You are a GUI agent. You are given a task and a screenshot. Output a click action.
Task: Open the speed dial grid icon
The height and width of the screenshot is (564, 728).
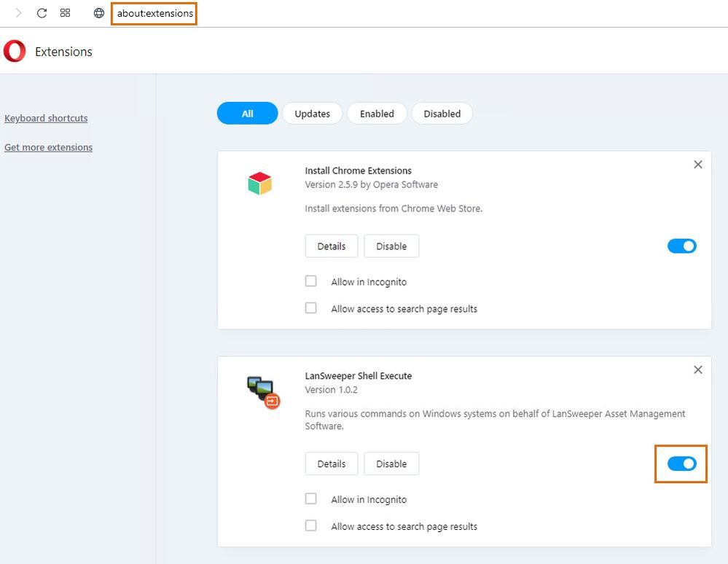pyautogui.click(x=66, y=13)
